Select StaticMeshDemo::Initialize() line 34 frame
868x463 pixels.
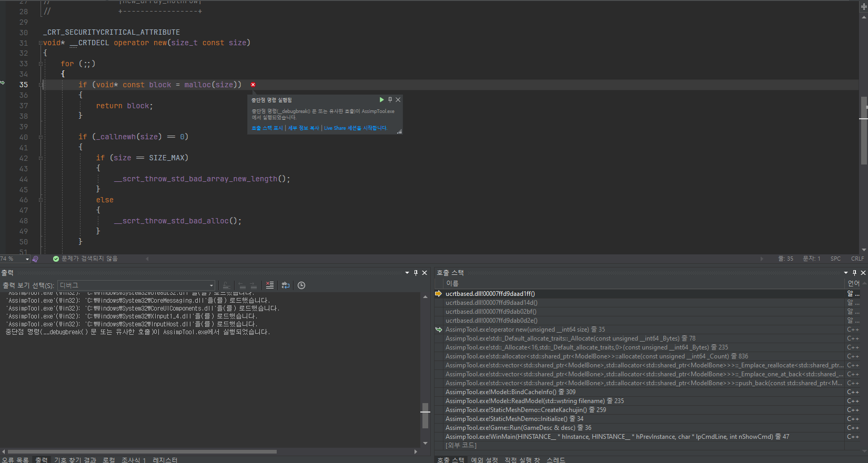(644, 419)
